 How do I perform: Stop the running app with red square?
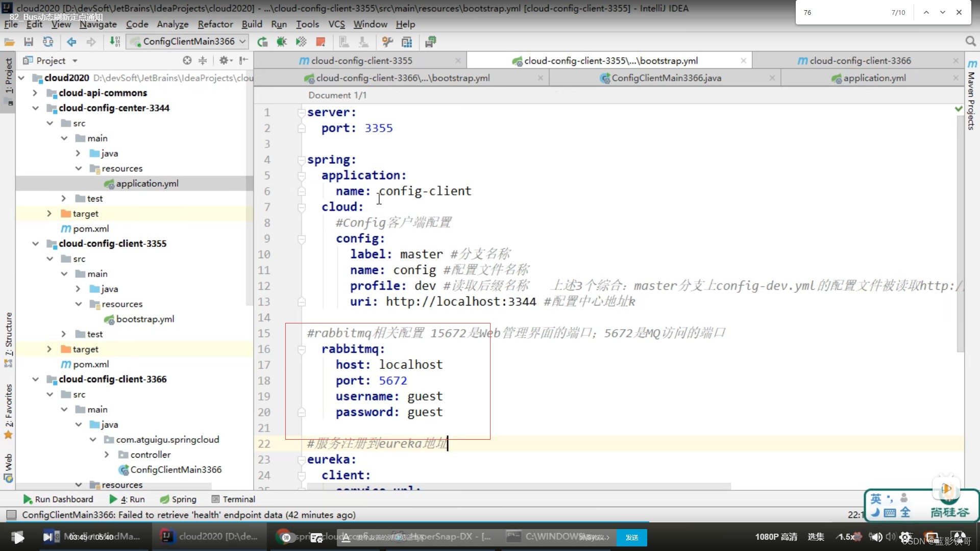321,42
